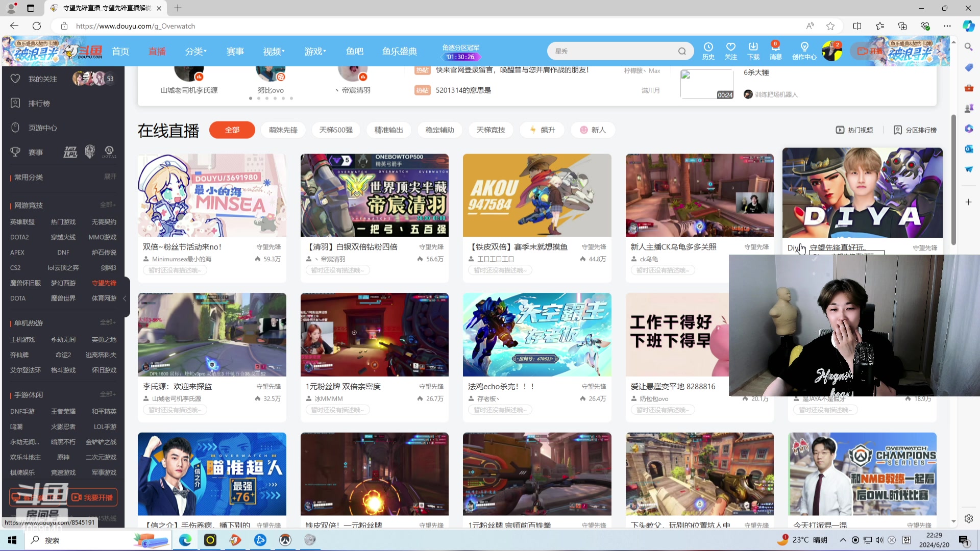The image size is (980, 551).
Task: Open Microsoft Edge from the taskbar
Action: tap(185, 540)
